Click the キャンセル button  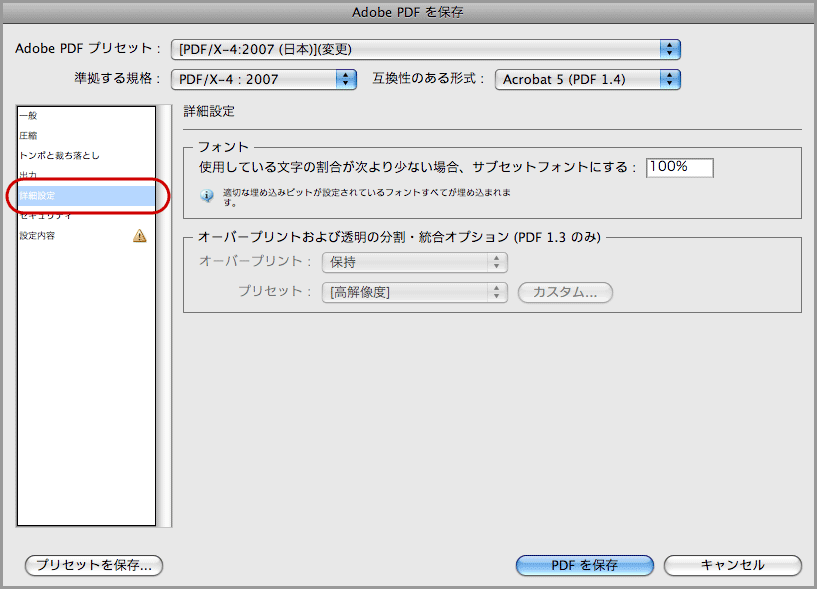(733, 565)
